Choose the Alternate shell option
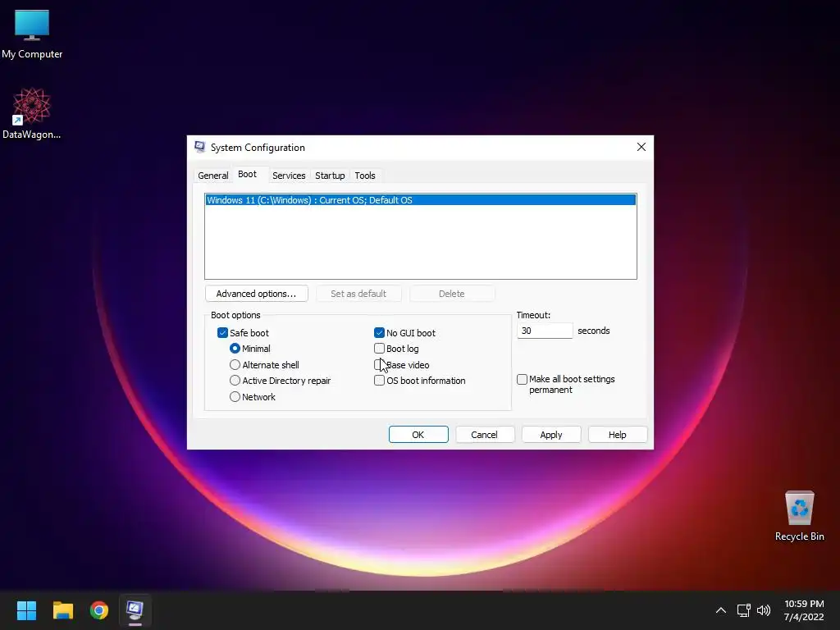 coord(235,365)
